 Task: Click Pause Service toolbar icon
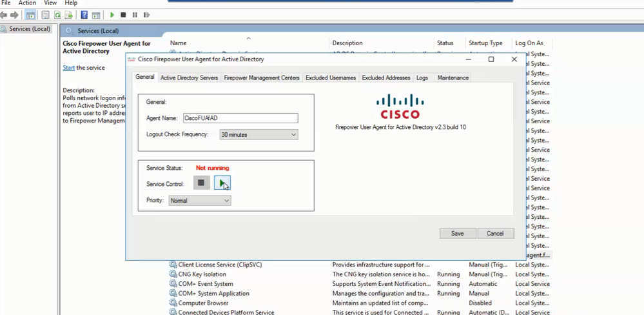(x=135, y=15)
